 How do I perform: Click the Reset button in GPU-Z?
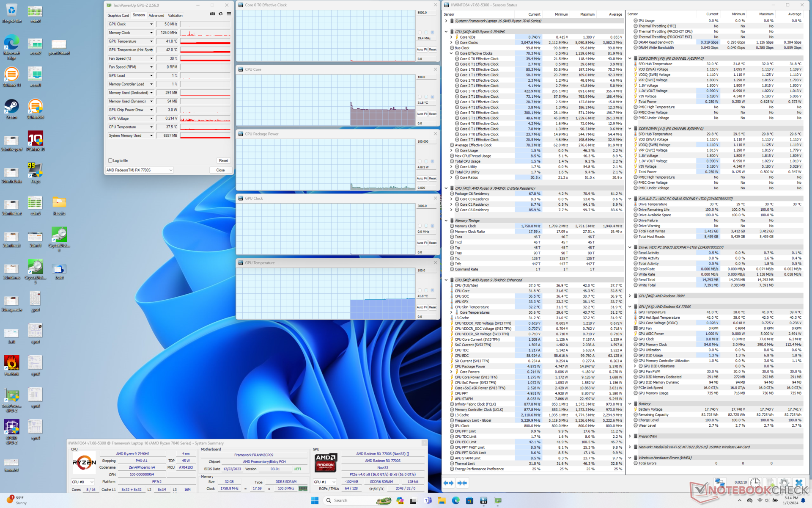coord(223,160)
